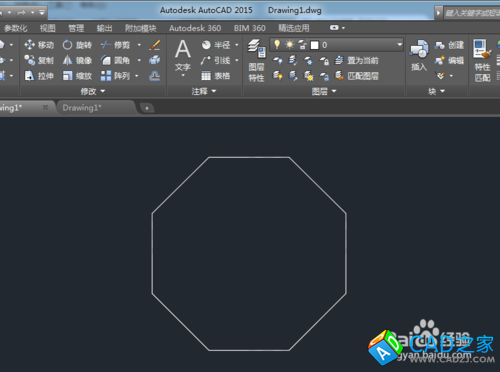Toggle layer 0 freeze sun icon
Image resolution: width=500 pixels, height=372 pixels.
tap(289, 45)
